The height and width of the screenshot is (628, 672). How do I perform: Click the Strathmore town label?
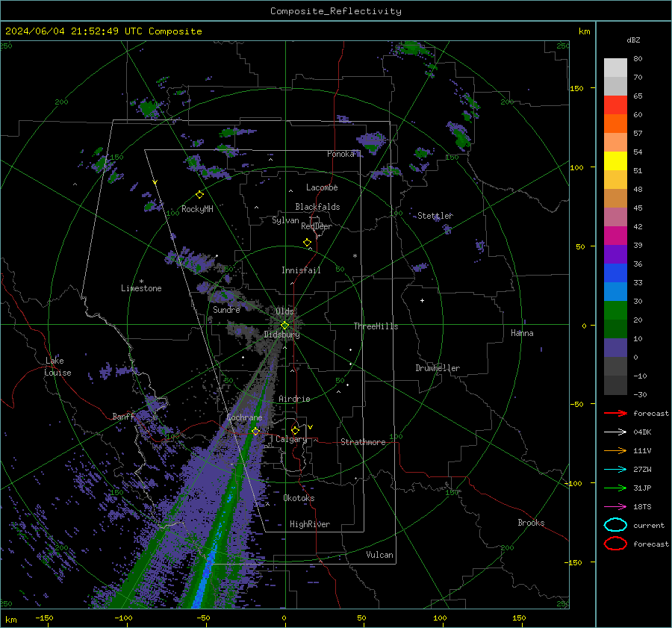363,442
